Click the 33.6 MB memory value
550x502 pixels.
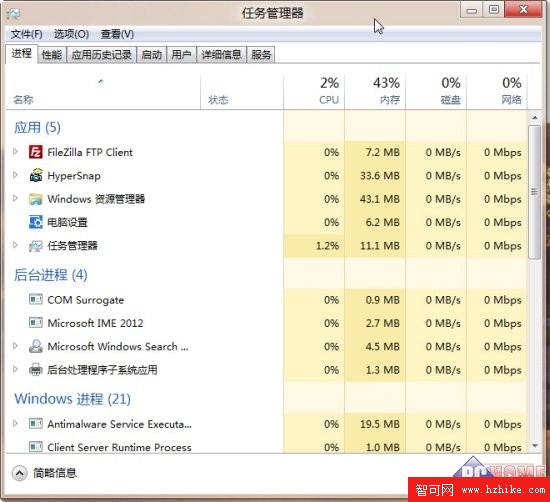pos(380,176)
